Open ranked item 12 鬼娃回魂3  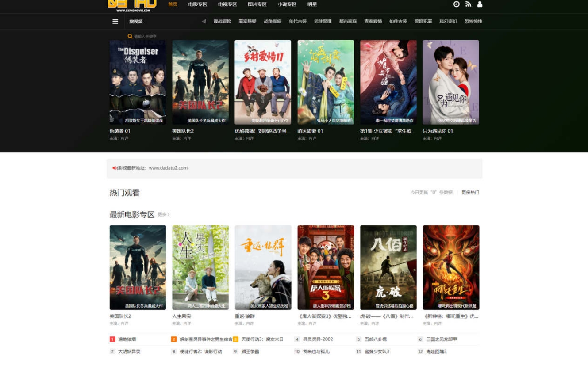point(436,352)
